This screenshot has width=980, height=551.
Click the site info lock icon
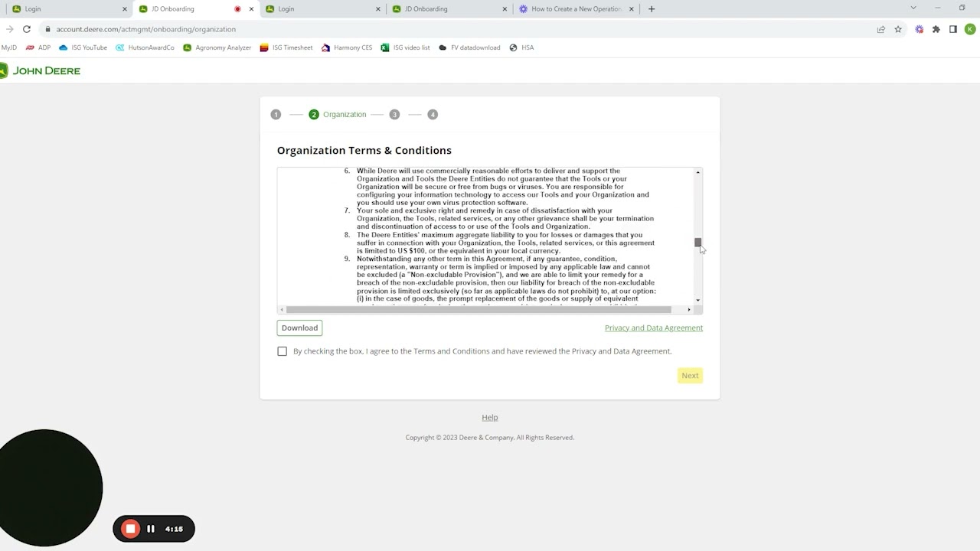pos(47,29)
